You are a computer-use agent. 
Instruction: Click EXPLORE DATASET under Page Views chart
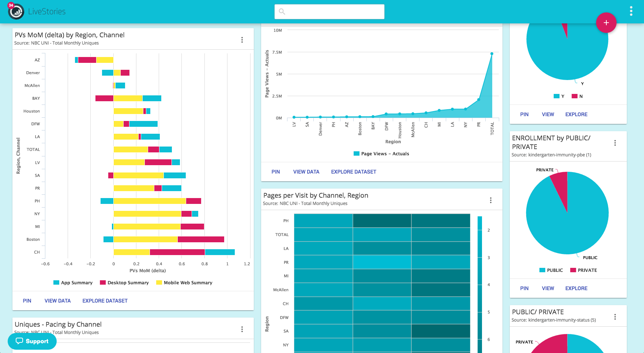[354, 172]
